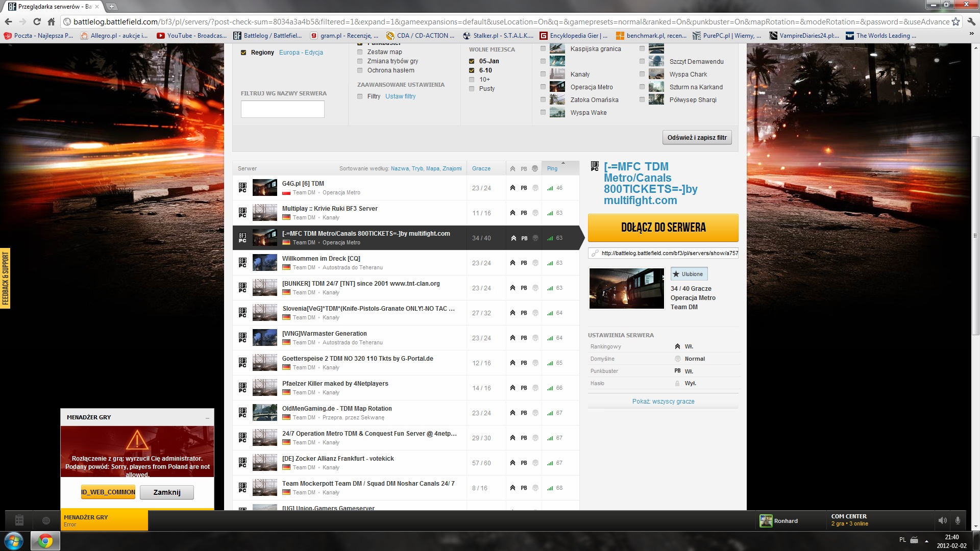The image size is (980, 551).
Task: Toggle microphone icon in bottom bar
Action: tap(958, 520)
